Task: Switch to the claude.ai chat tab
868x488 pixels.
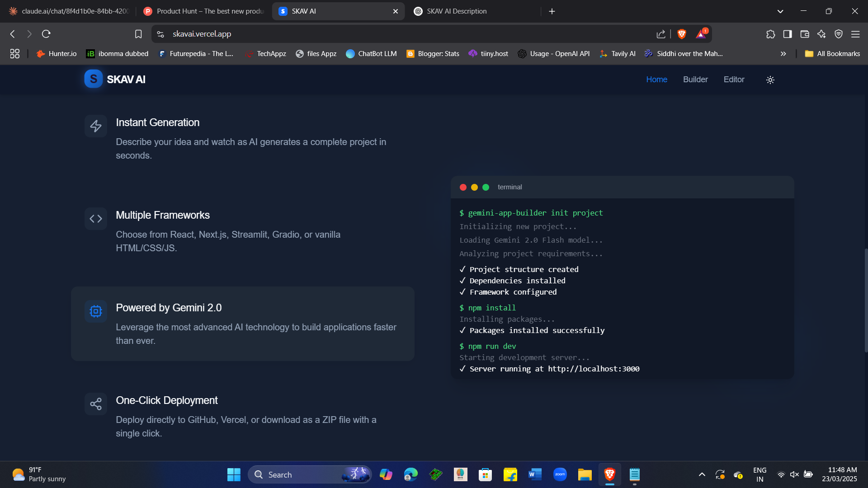Action: pyautogui.click(x=70, y=11)
